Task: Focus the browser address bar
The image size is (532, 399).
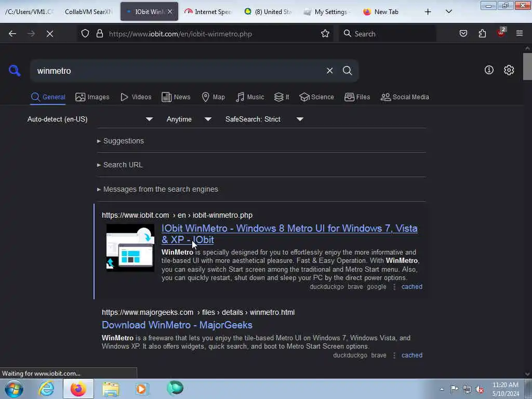Action: tap(210, 34)
